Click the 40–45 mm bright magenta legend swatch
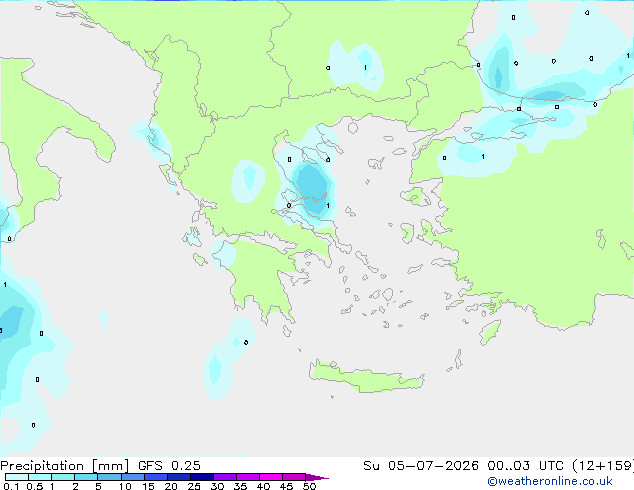634x490 pixels. coord(271,477)
